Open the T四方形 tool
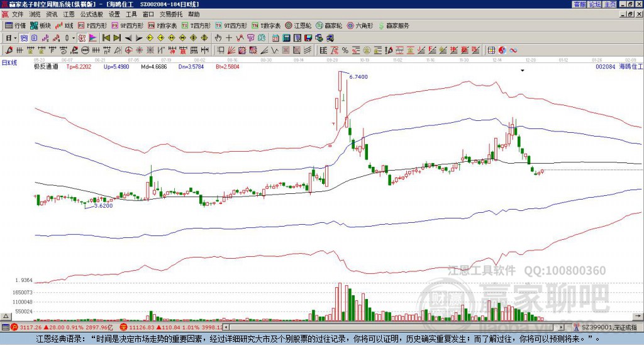 click(196, 25)
